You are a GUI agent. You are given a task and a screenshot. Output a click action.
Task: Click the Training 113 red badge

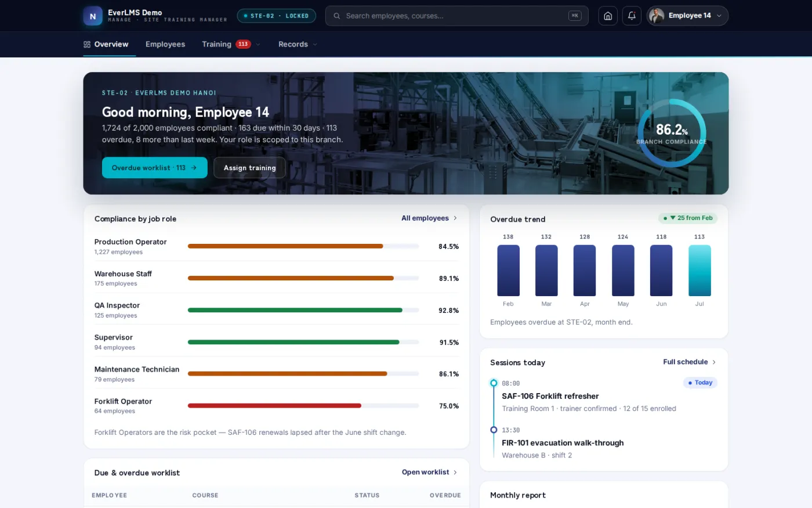pos(243,44)
